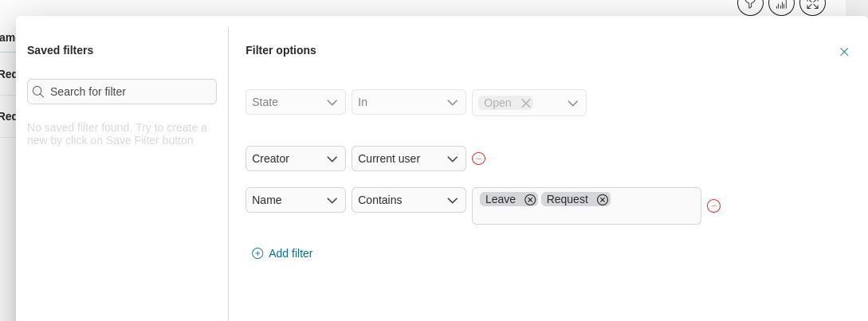
Task: Open the In operator dropdown
Action: [x=409, y=103]
